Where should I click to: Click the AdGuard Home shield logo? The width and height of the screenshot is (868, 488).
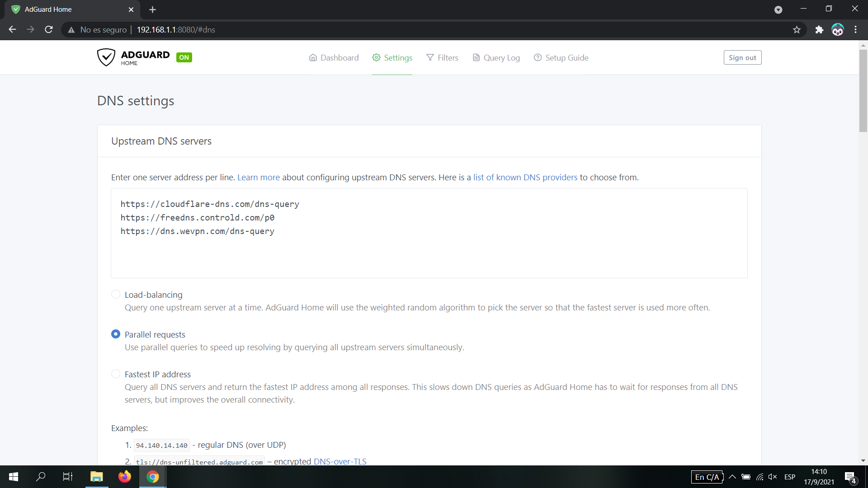tap(106, 57)
